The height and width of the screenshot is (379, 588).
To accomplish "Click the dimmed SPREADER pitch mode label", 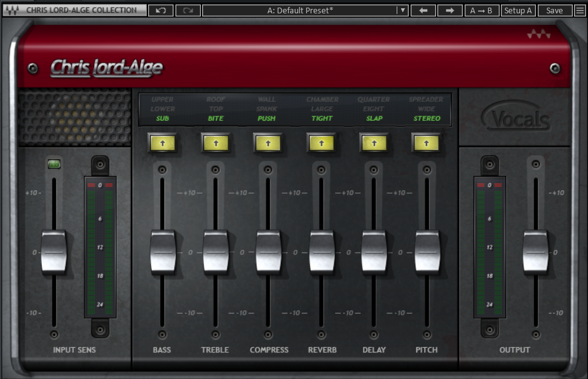I will pyautogui.click(x=426, y=99).
